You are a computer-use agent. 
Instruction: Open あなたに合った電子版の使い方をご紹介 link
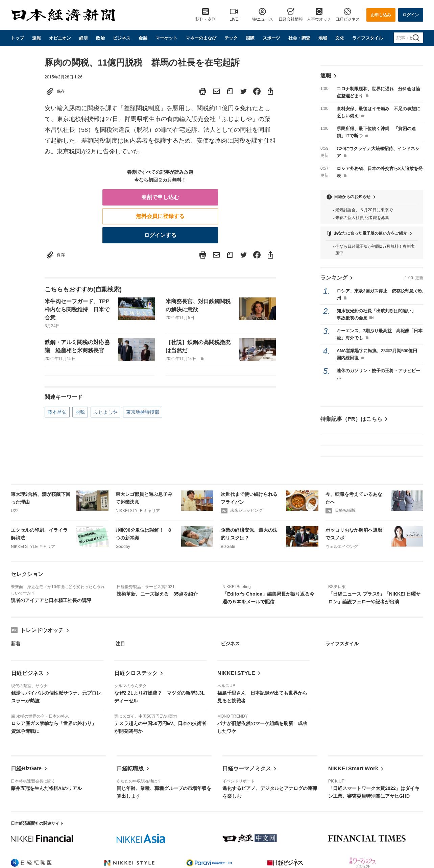(370, 233)
